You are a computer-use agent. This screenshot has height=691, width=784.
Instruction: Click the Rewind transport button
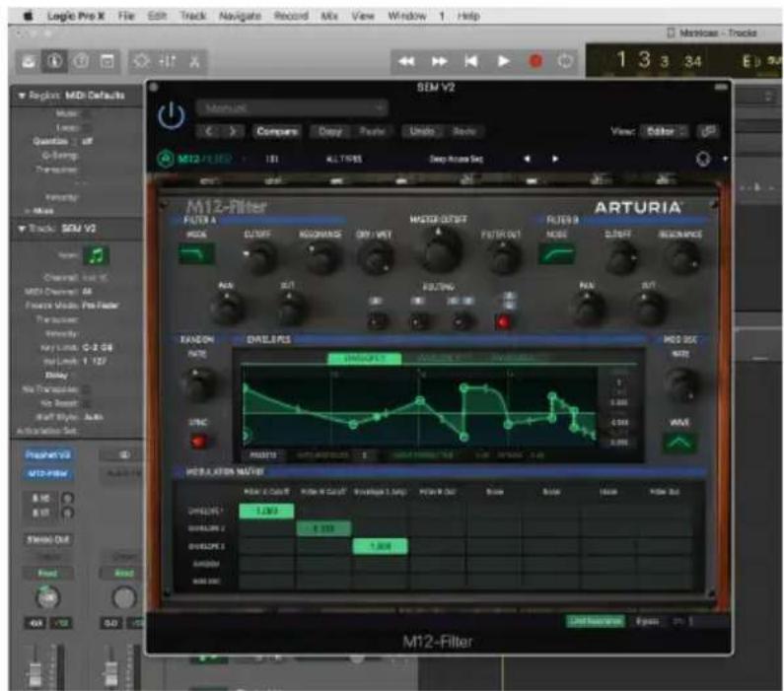(406, 61)
